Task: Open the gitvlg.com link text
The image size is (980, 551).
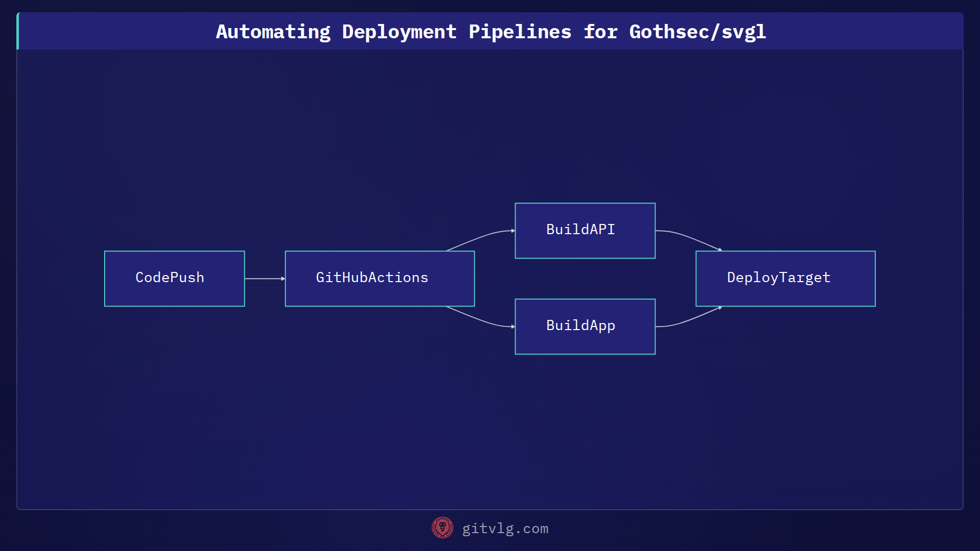Action: point(505,529)
